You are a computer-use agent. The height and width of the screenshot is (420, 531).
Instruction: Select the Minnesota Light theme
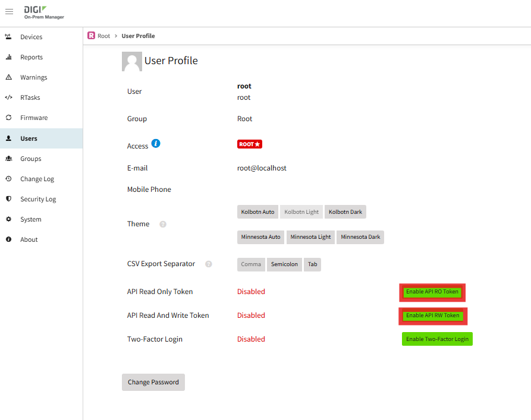tap(310, 237)
